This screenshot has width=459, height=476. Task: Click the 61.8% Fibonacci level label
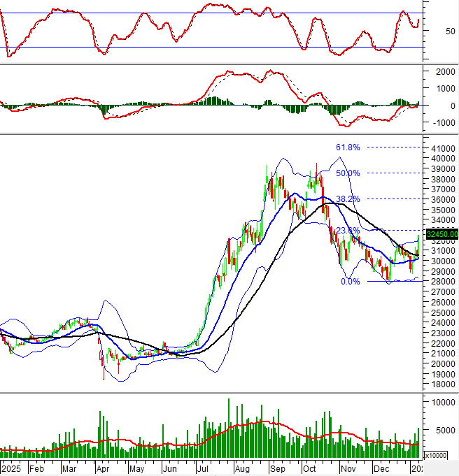[348, 147]
